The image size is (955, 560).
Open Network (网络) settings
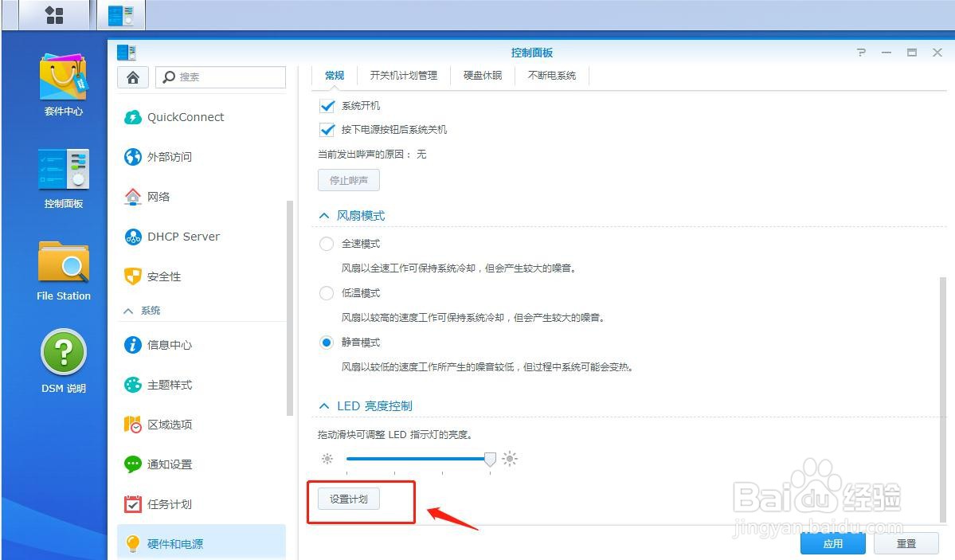click(x=201, y=196)
